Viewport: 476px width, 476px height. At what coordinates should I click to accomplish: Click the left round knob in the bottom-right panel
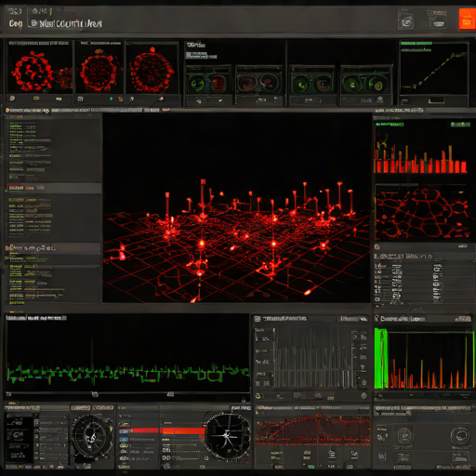point(404,436)
